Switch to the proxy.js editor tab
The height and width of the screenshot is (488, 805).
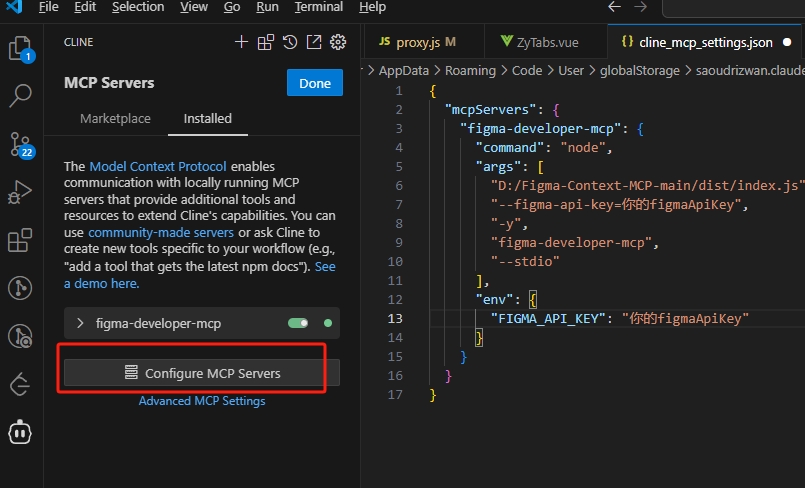[424, 42]
